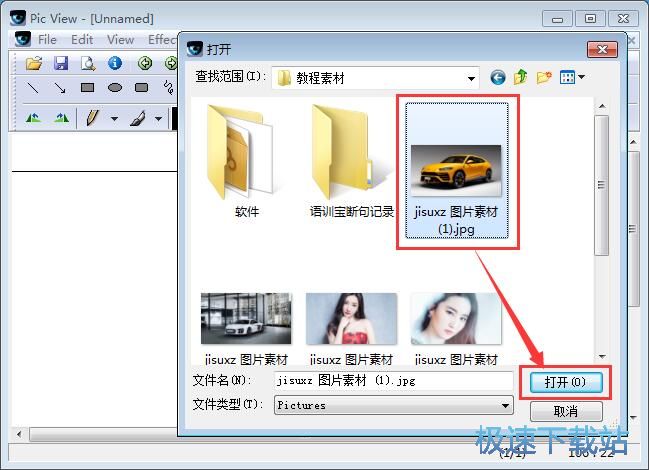Open print preview magnifier icon
The image size is (649, 470).
tap(88, 63)
